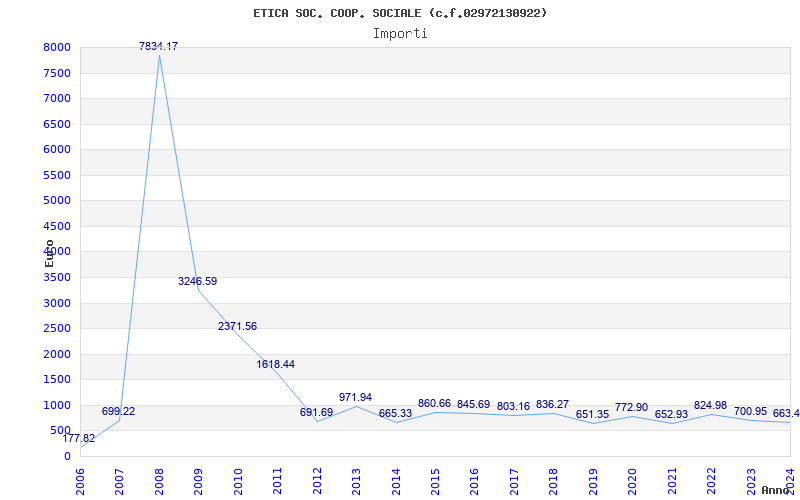Click the data label 691.69

coord(316,412)
